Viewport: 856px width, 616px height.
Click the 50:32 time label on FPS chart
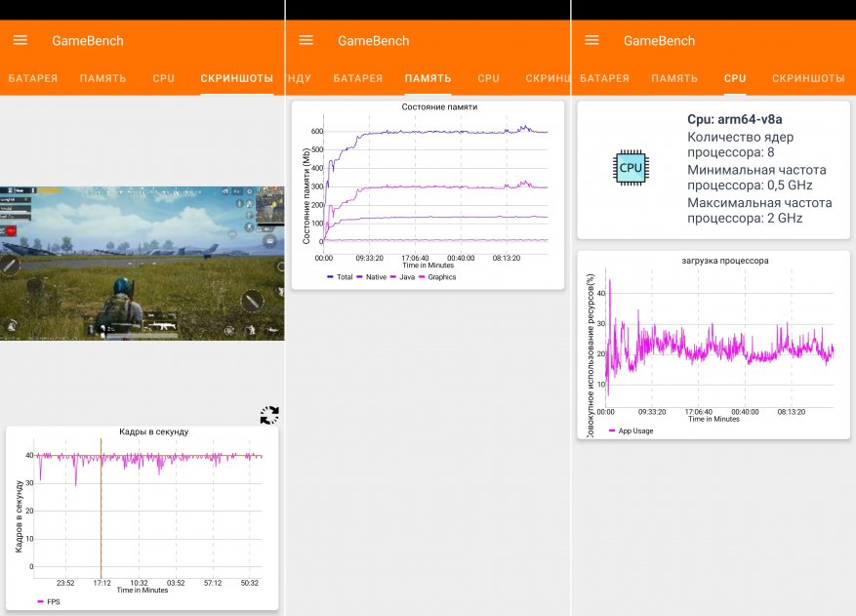click(x=250, y=583)
